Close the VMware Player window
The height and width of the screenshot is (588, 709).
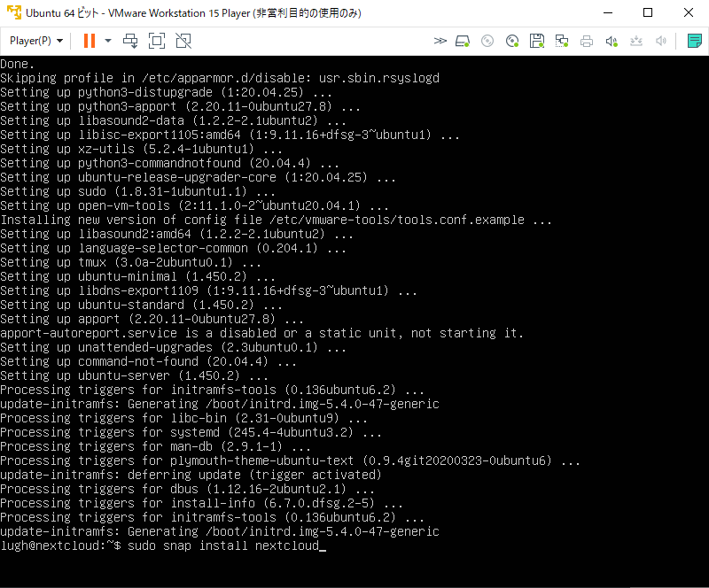pos(689,12)
